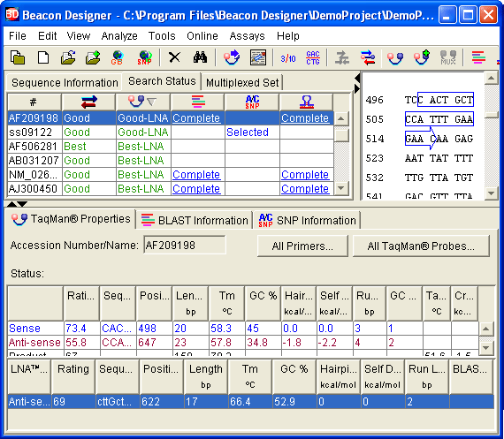Open template Complete link for AJ300450
The image size is (504, 439).
point(305,189)
